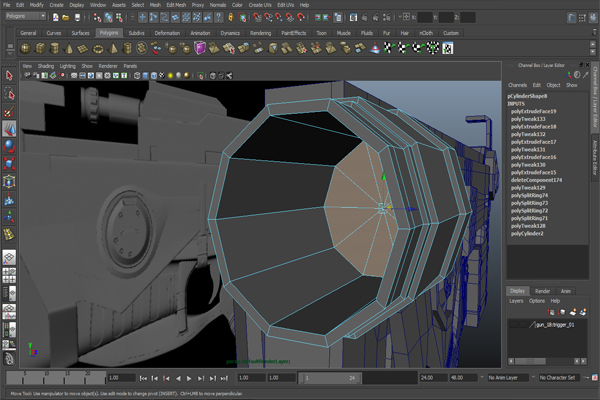The height and width of the screenshot is (400, 600).
Task: Select the Lasso Tool in the toolbox
Action: [x=9, y=93]
